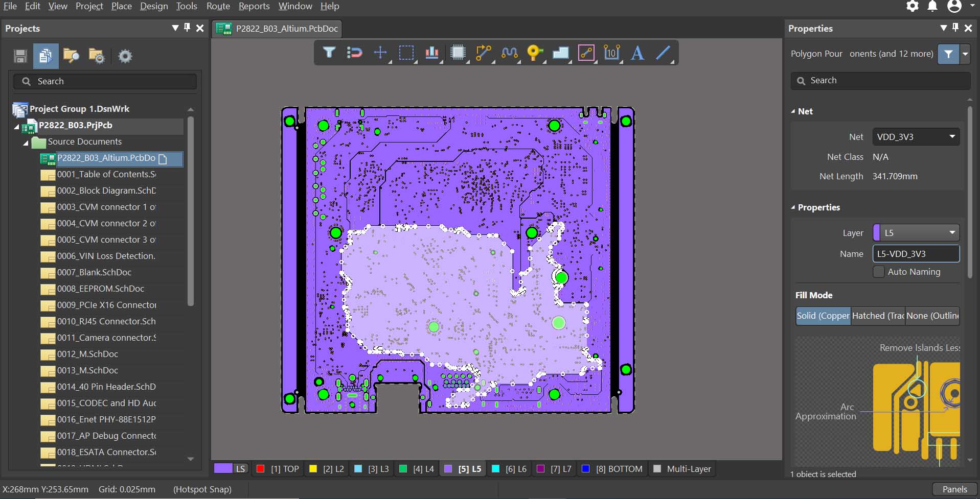Set fill mode to None (Outlines)
The height and width of the screenshot is (499, 980).
tap(932, 316)
